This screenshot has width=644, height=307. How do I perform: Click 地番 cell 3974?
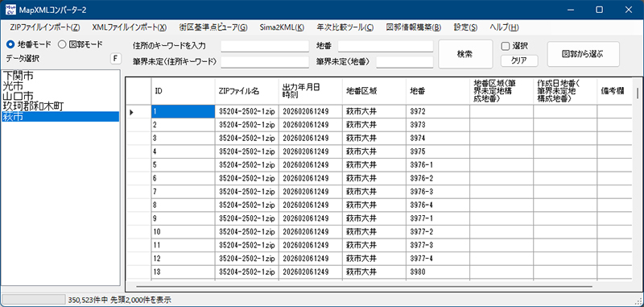point(438,138)
